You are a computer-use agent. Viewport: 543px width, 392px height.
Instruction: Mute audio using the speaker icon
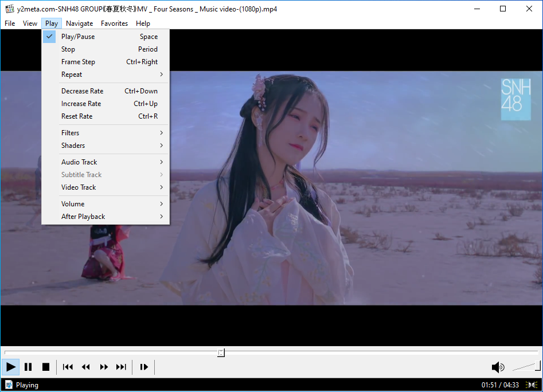498,367
